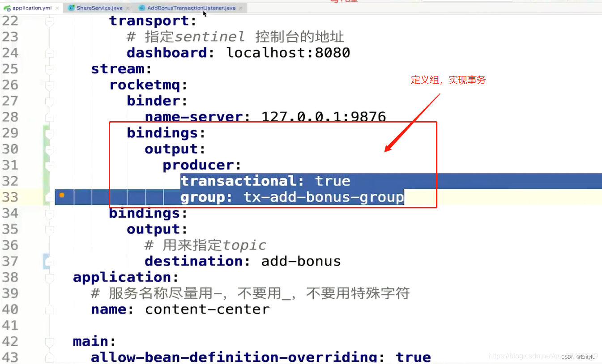Collapse the stream block at line 25
Image resolution: width=602 pixels, height=364 pixels.
pos(49,69)
